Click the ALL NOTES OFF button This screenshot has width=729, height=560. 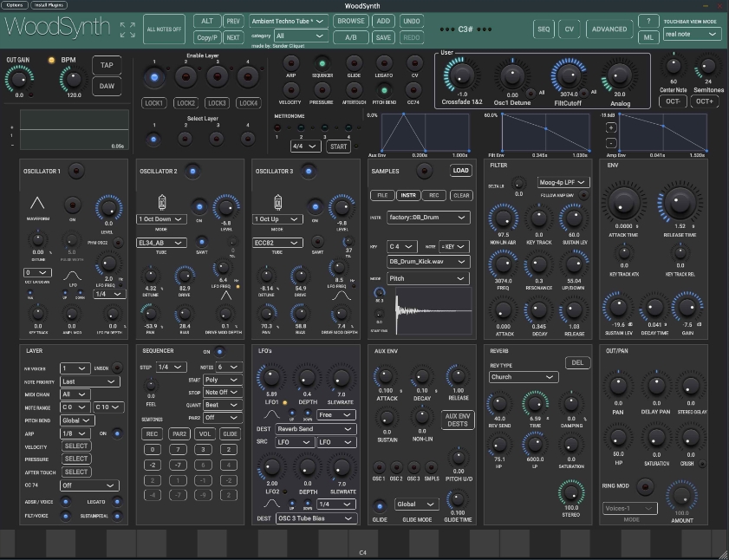click(164, 29)
